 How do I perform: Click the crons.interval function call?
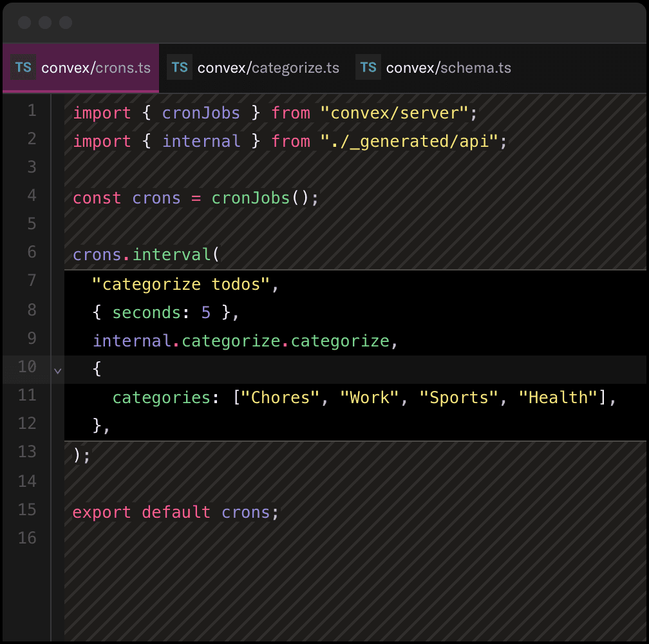[x=145, y=254]
